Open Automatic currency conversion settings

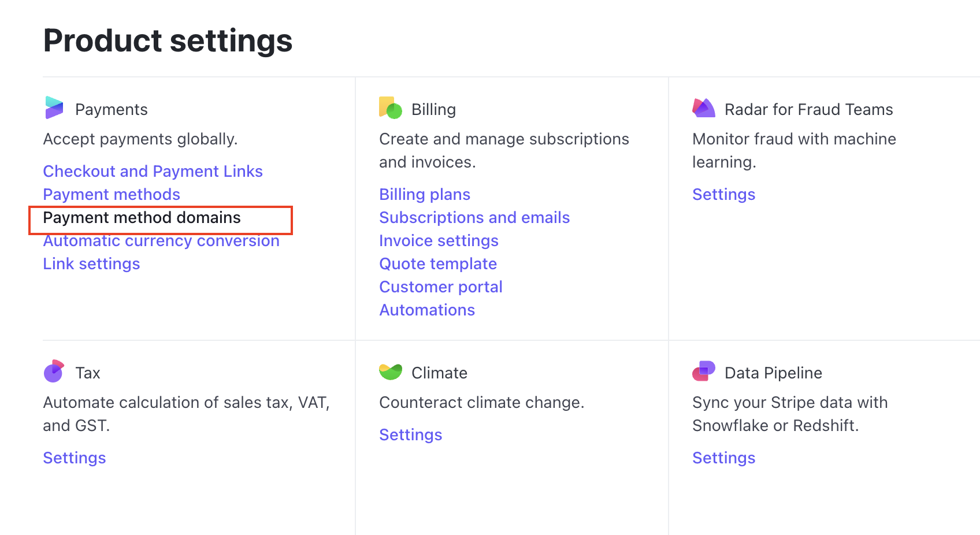[161, 241]
